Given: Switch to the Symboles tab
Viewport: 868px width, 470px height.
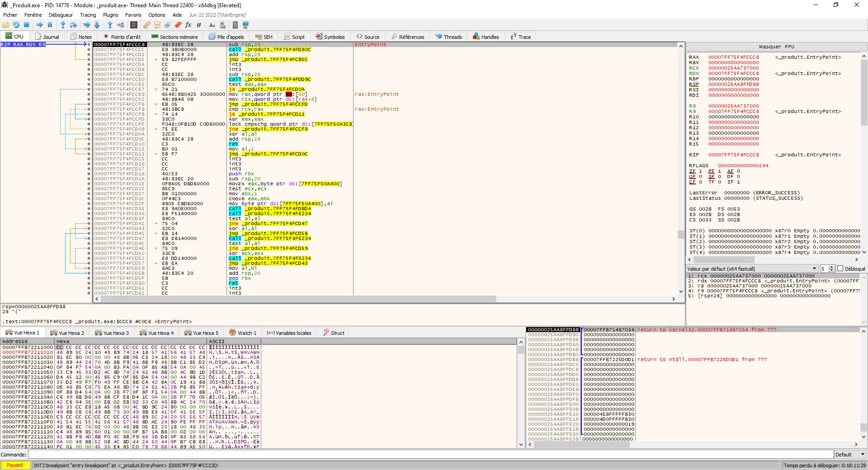Looking at the screenshot, I should tap(330, 37).
